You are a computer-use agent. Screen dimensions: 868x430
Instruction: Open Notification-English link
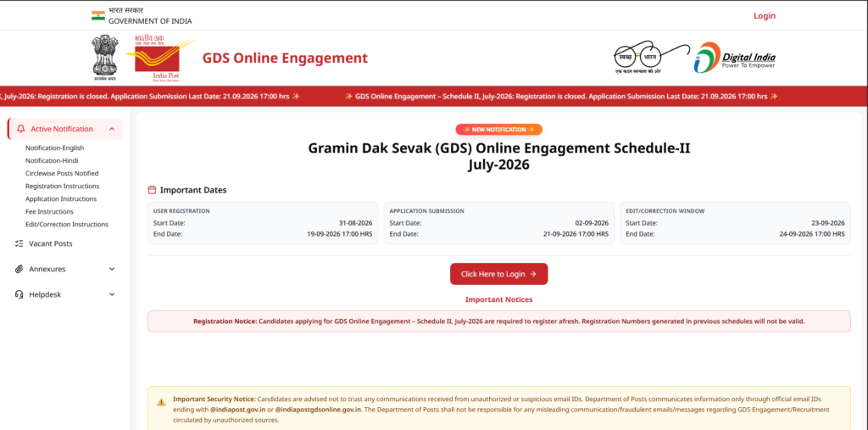[55, 148]
